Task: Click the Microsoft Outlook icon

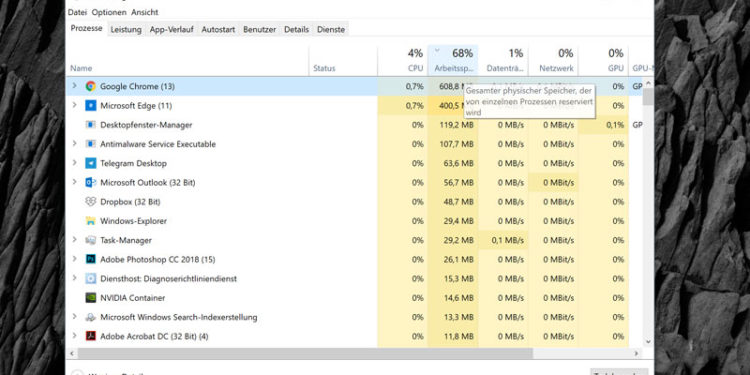Action: (90, 182)
